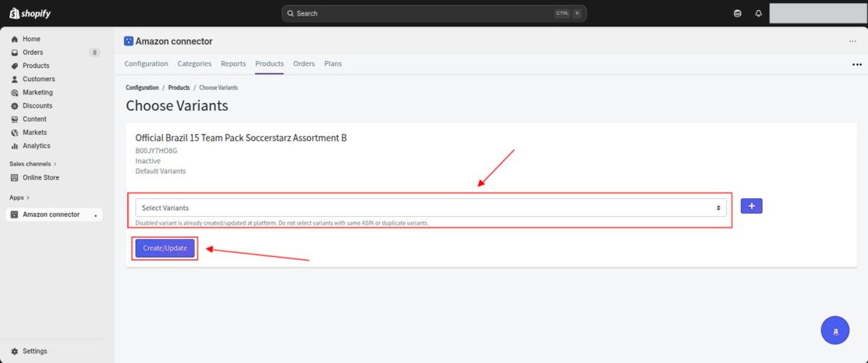
Task: Click the Settings gear icon
Action: (x=15, y=351)
